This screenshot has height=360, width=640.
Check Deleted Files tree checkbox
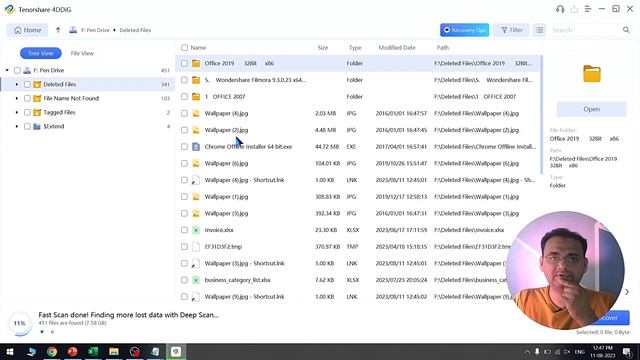click(27, 84)
